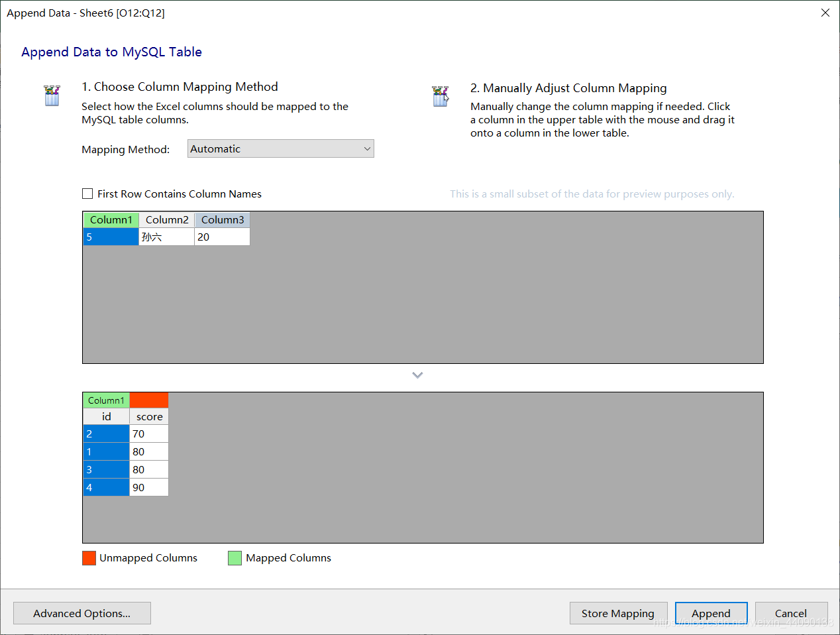Click id cell with value 1
Screen dimensions: 840x635
click(106, 451)
